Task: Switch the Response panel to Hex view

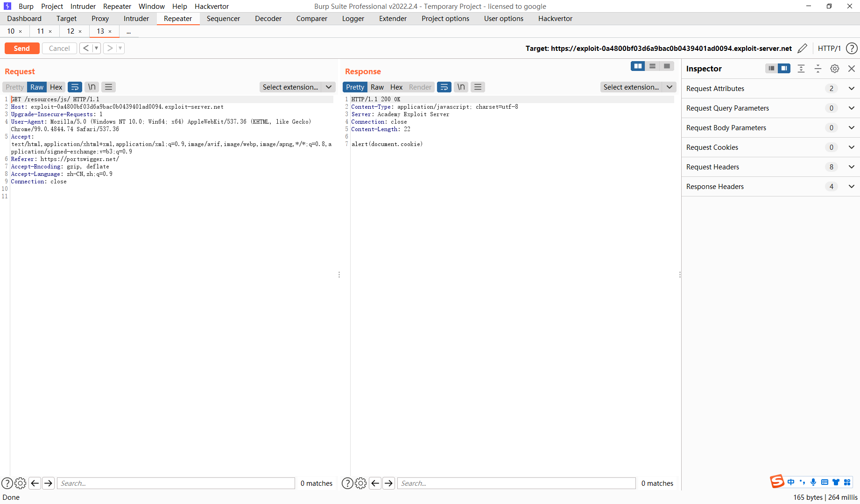Action: click(x=396, y=87)
